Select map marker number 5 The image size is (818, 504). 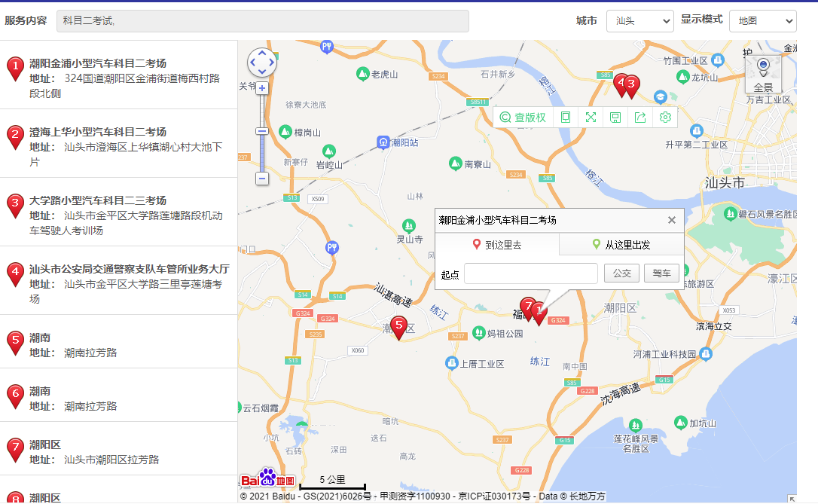tap(398, 327)
